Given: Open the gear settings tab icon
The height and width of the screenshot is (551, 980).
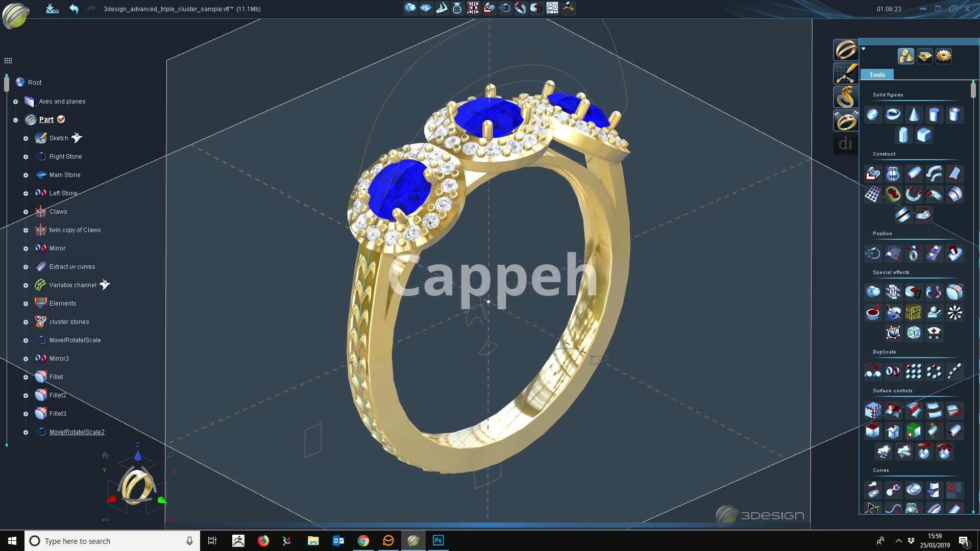Looking at the screenshot, I should click(x=944, y=56).
